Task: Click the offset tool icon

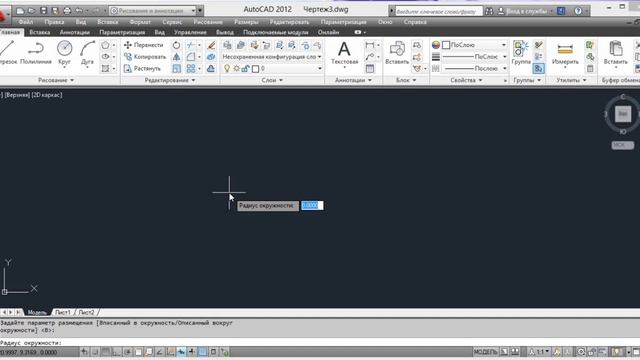Action: [211, 69]
